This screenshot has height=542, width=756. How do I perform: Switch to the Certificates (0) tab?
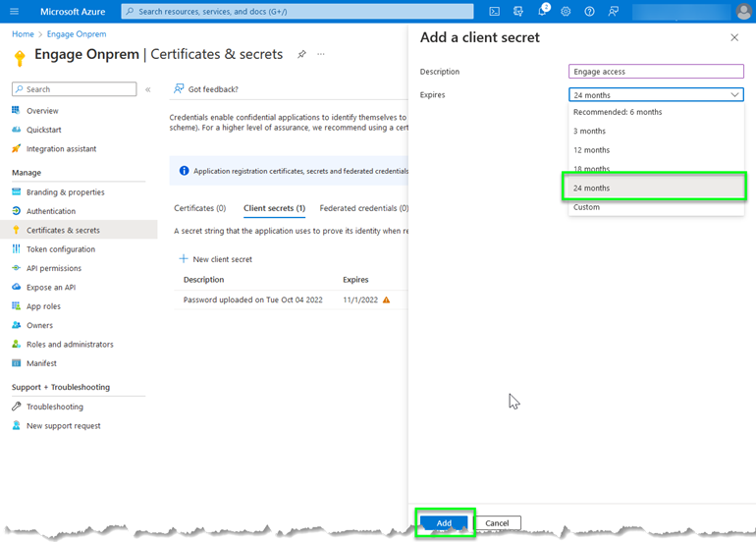(199, 208)
